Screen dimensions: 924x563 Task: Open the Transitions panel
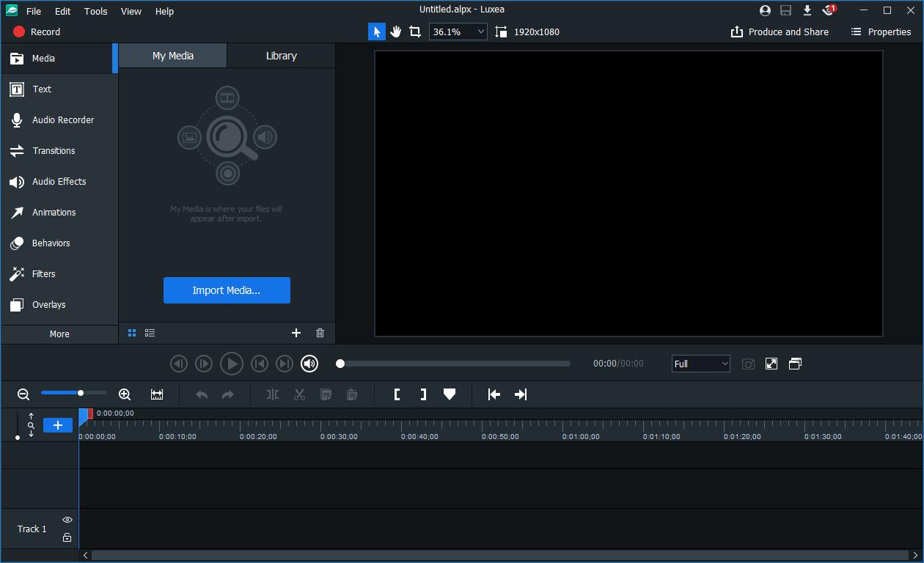pos(59,151)
